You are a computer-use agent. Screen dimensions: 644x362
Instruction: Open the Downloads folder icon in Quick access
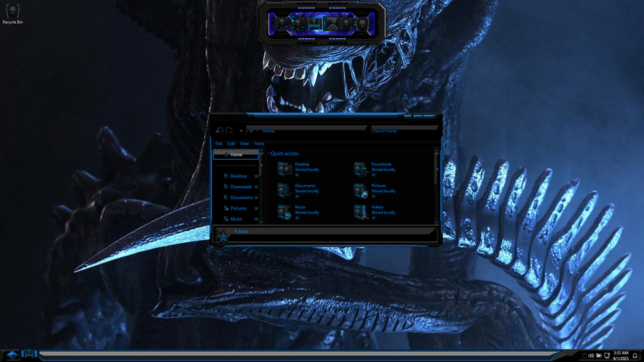361,169
